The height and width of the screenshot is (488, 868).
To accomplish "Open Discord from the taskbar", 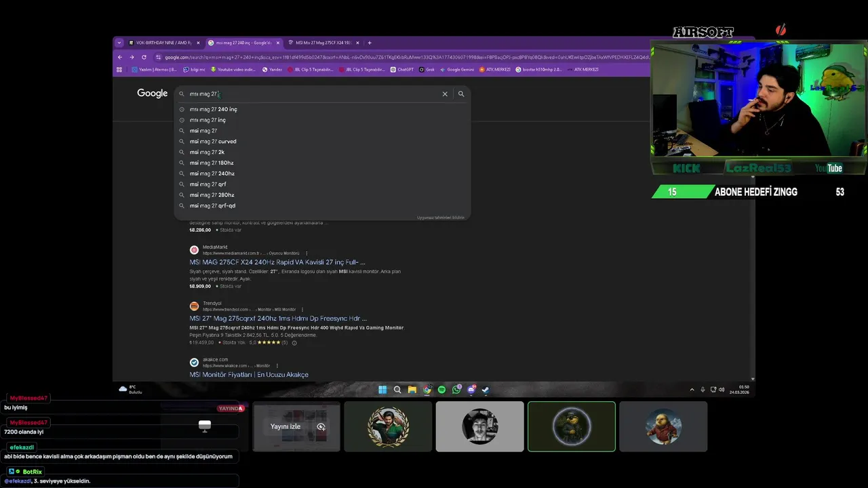I will [471, 390].
